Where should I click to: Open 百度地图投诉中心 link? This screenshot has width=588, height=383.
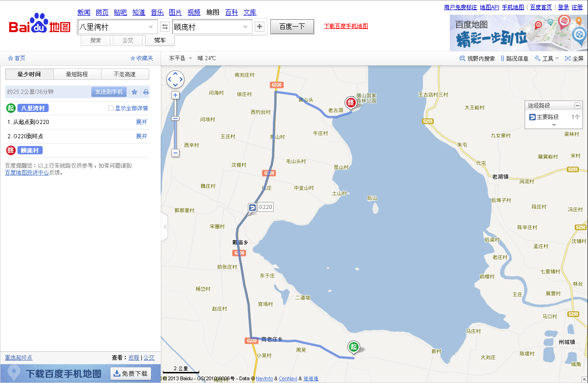pos(27,173)
